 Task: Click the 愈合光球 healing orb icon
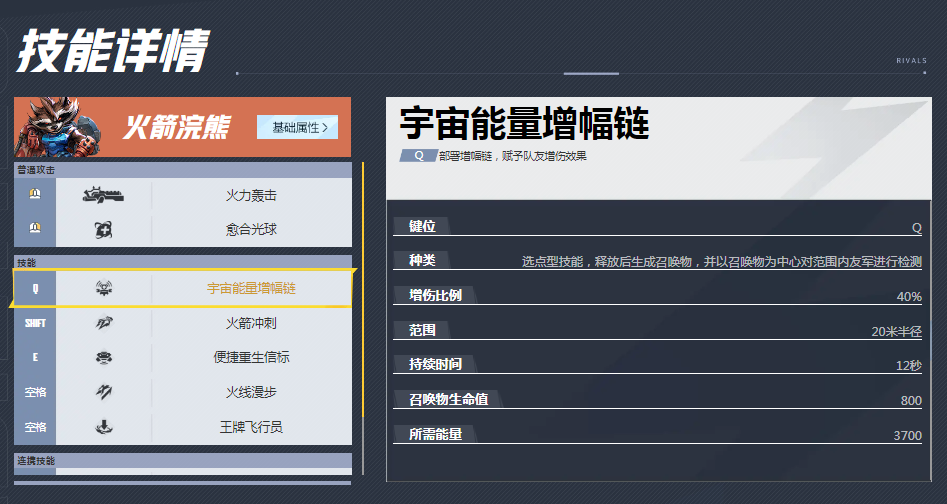coord(103,230)
